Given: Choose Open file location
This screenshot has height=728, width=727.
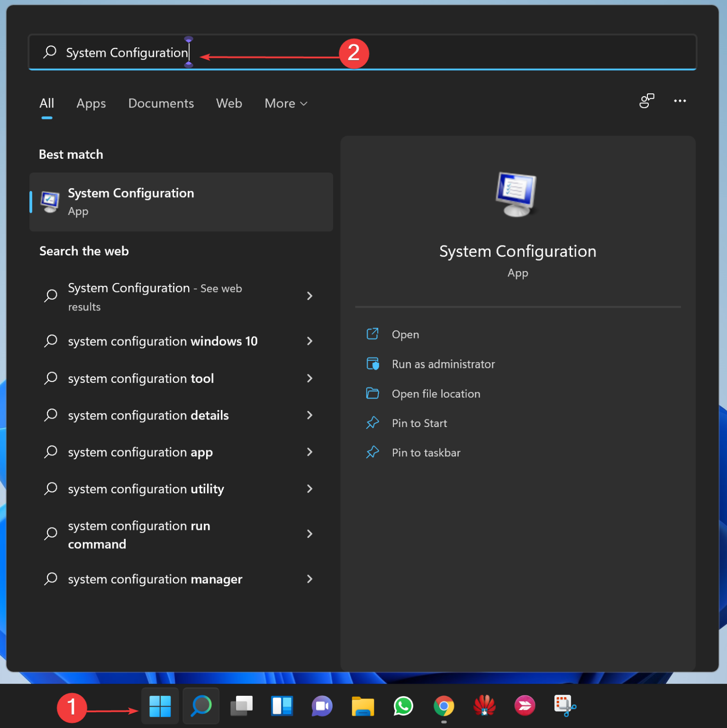Looking at the screenshot, I should 436,394.
